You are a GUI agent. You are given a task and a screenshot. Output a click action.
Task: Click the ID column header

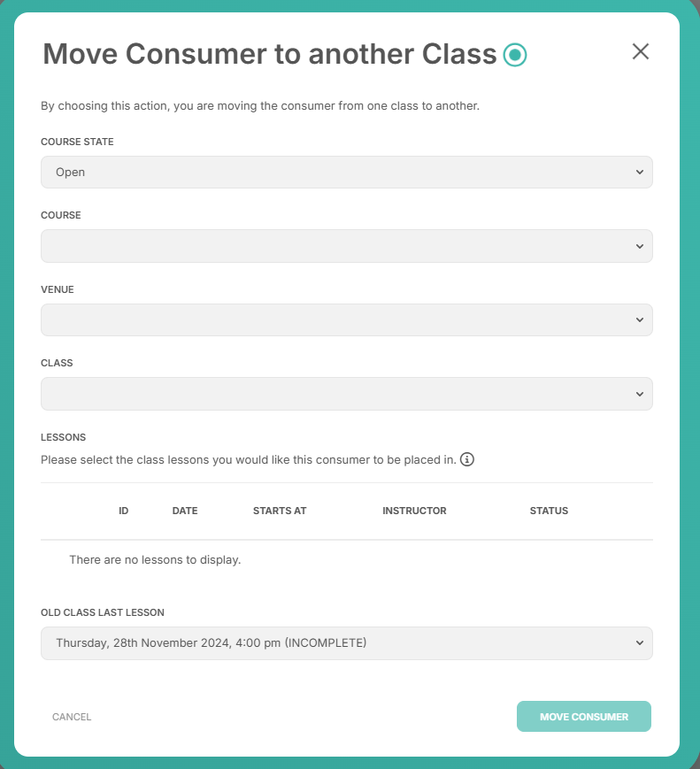tap(124, 511)
